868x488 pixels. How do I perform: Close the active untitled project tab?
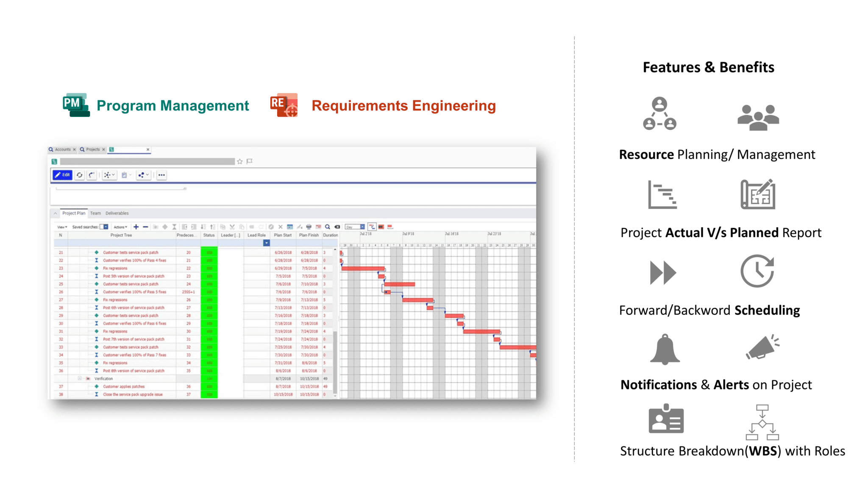pyautogui.click(x=148, y=150)
